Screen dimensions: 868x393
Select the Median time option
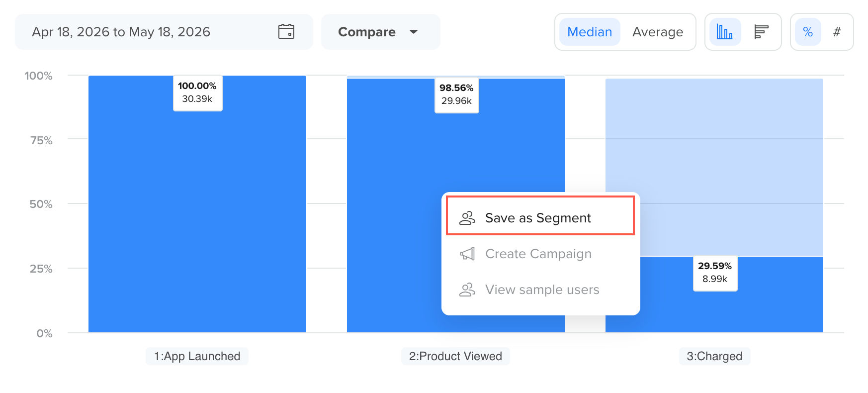pos(590,32)
